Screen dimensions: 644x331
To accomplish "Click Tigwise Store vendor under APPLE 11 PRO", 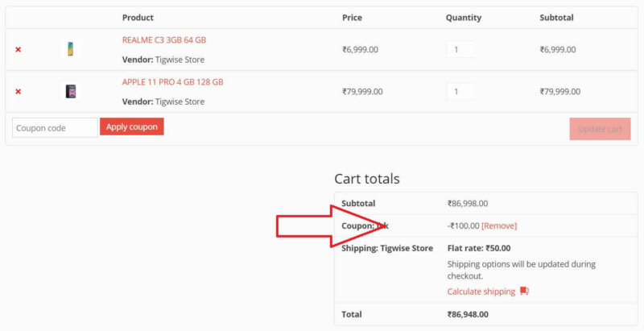I will [180, 101].
